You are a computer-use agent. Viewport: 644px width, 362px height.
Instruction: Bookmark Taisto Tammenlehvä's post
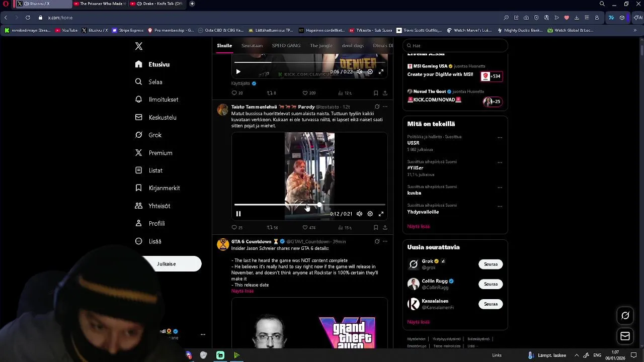(x=376, y=228)
